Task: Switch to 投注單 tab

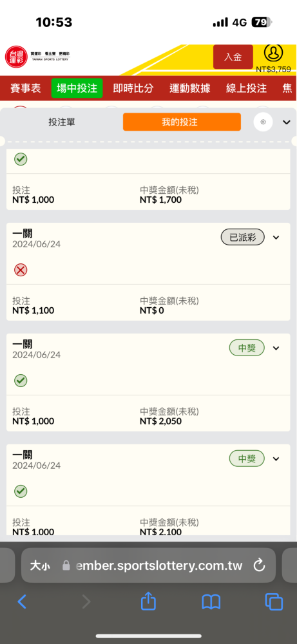Action: pyautogui.click(x=62, y=122)
